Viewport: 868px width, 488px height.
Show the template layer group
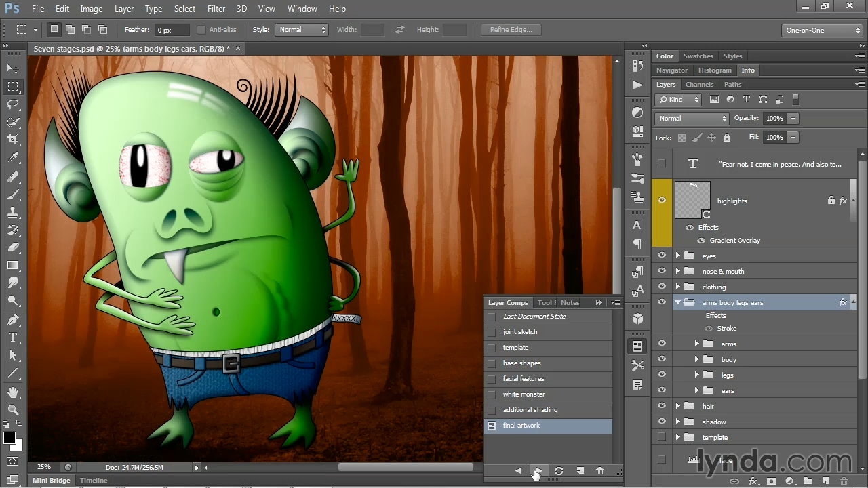click(662, 437)
